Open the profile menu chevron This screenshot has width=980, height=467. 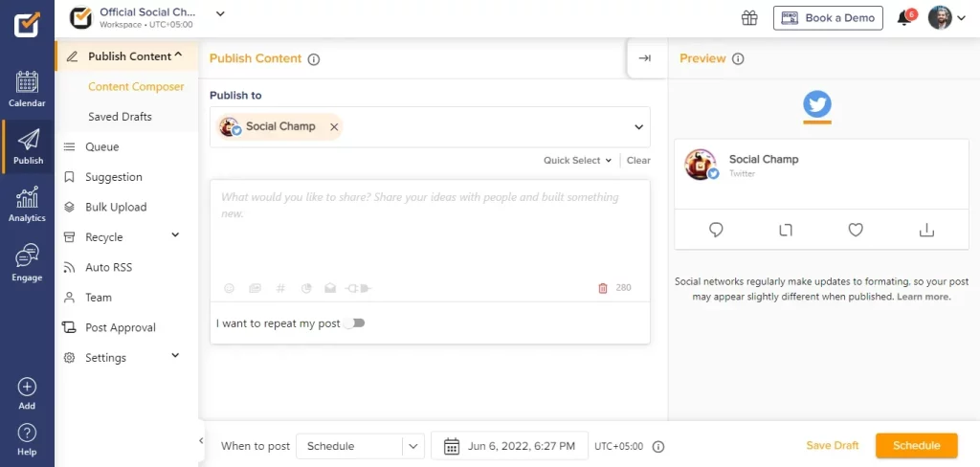pos(961,18)
